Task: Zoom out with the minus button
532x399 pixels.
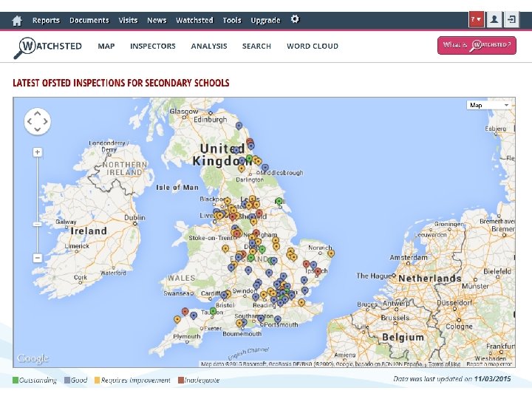Action: pos(38,258)
